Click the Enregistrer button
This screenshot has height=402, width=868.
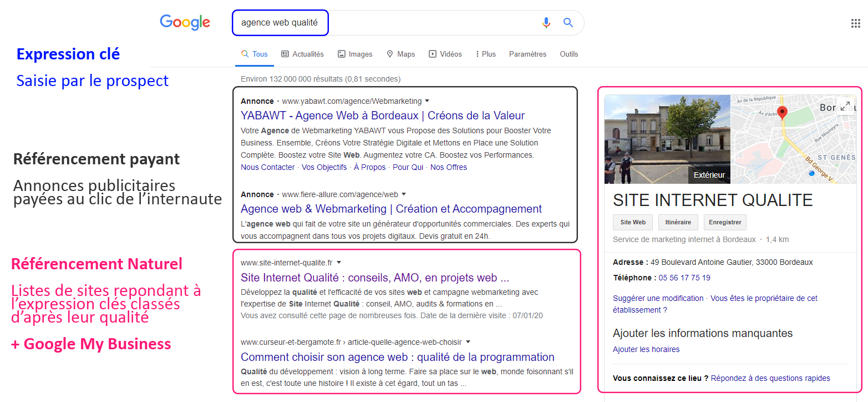pyautogui.click(x=725, y=222)
